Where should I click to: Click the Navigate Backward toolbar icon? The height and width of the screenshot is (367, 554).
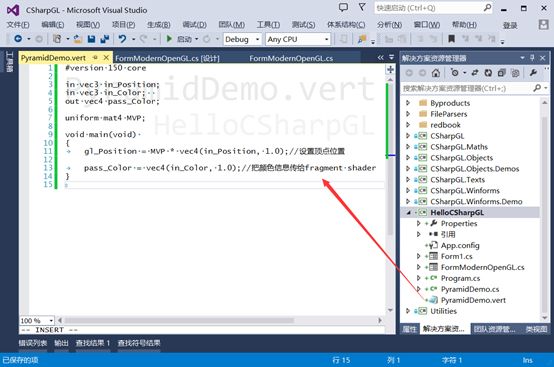click(18, 39)
